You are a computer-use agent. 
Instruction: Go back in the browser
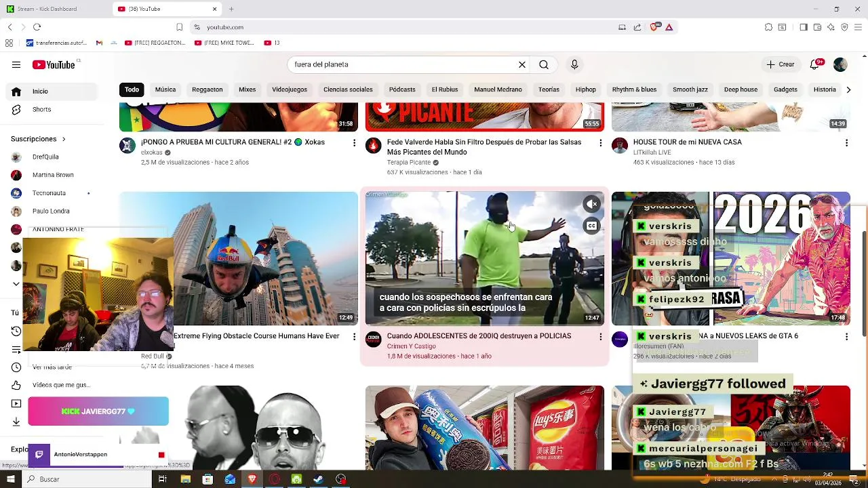(x=9, y=27)
